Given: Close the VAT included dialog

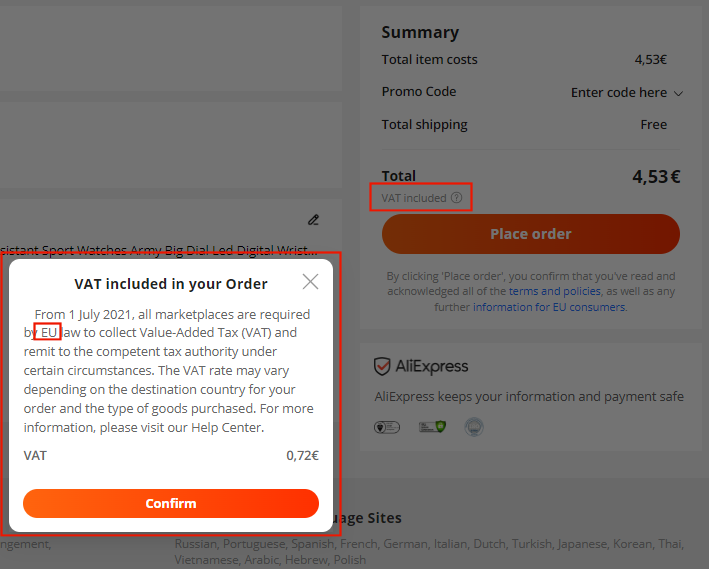Looking at the screenshot, I should click(310, 282).
